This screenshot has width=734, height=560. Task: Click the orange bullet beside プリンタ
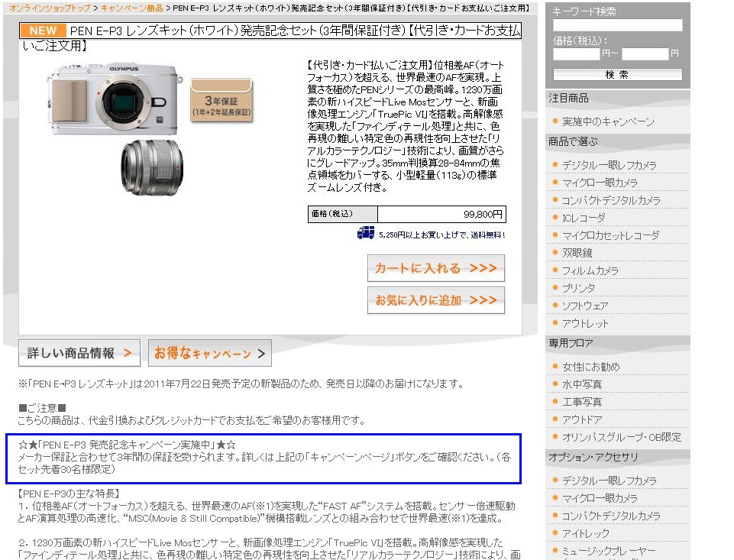[555, 287]
